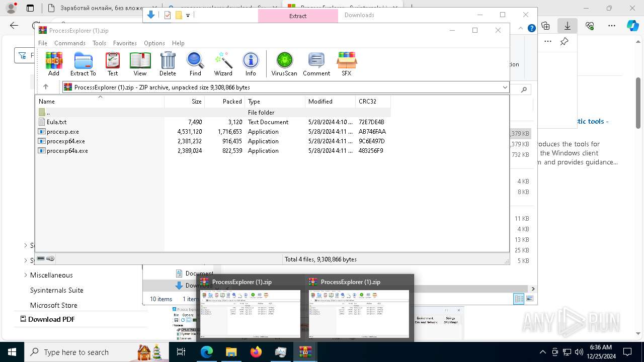Expand the Miscellaneous tree item
Viewport: 644px width, 362px height.
26,275
